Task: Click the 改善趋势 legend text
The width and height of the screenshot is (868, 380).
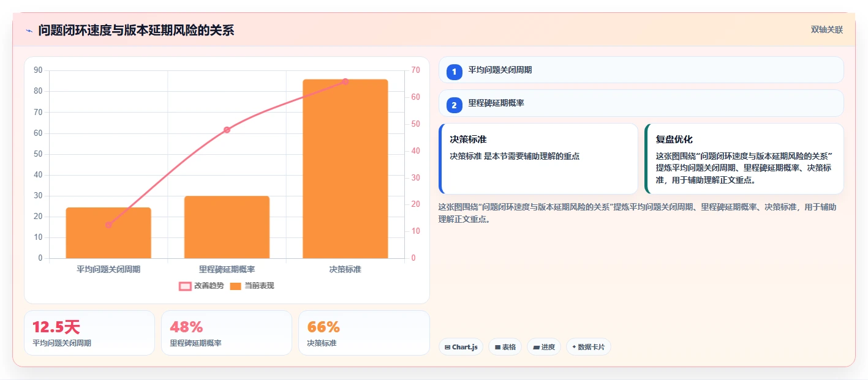Action: pos(209,286)
